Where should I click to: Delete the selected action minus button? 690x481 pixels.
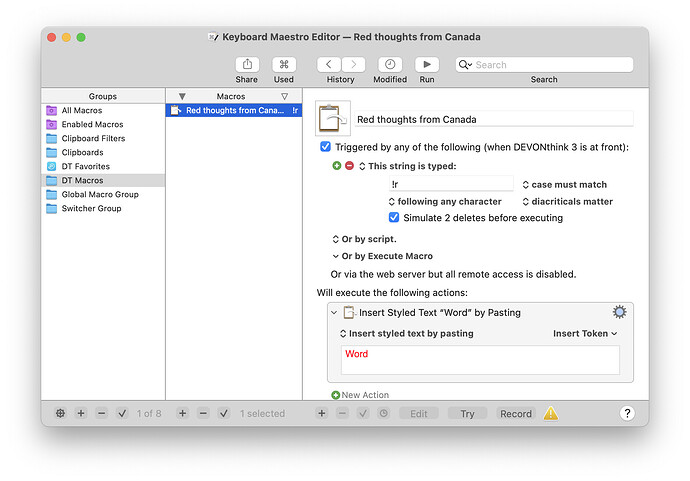click(342, 413)
